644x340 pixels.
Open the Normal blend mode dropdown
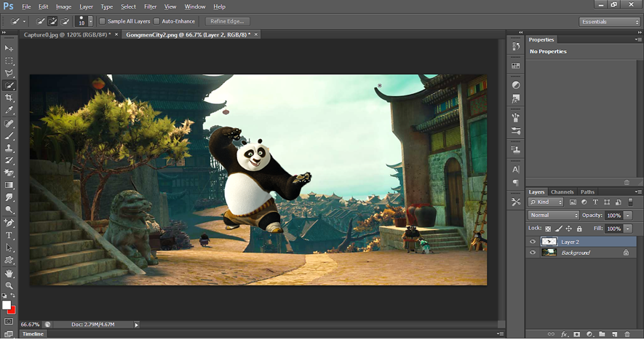tap(553, 215)
